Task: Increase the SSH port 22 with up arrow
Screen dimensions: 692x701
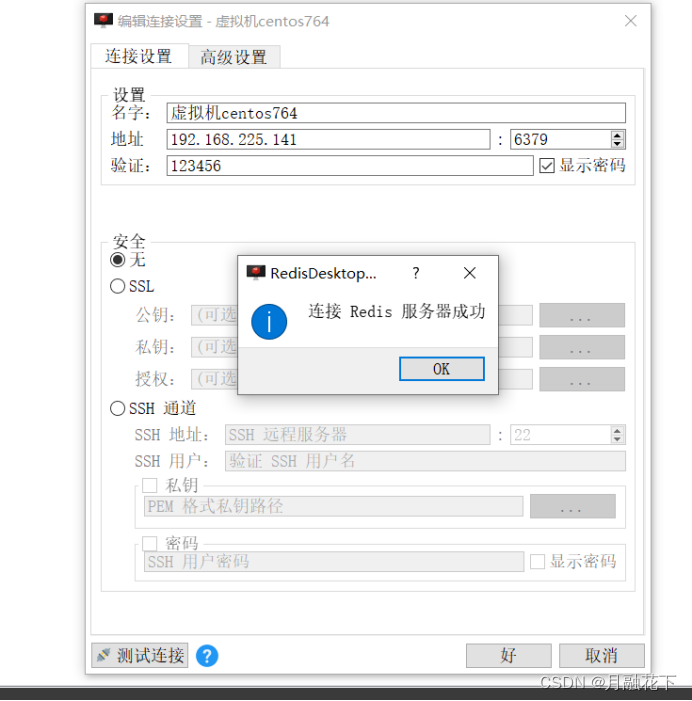Action: [617, 431]
